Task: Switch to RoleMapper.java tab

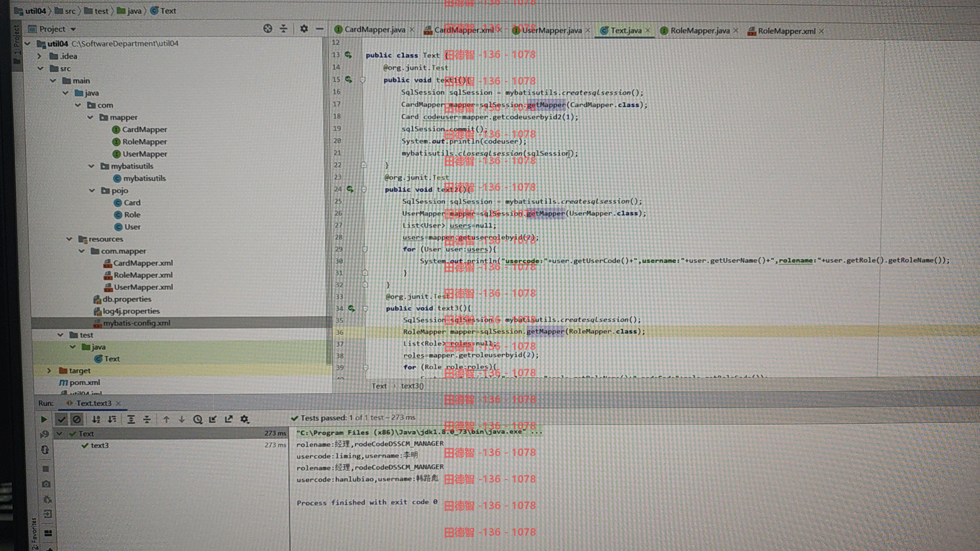Action: 700,31
